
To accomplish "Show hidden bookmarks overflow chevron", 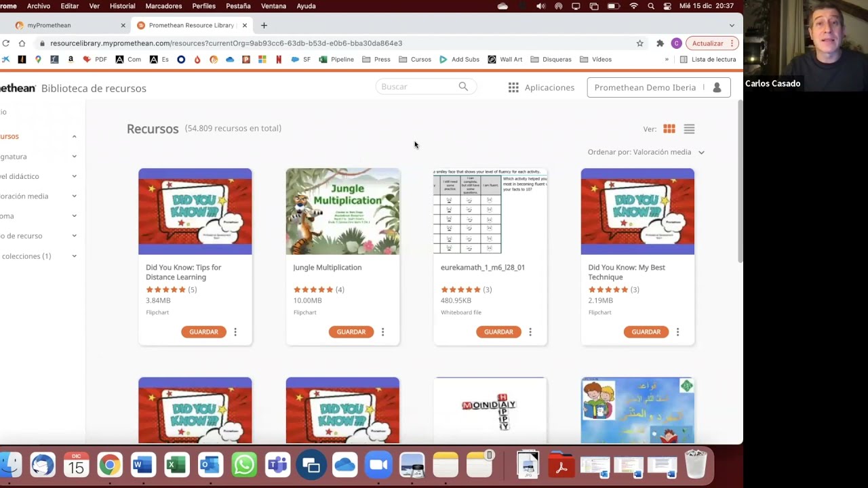I will click(667, 60).
